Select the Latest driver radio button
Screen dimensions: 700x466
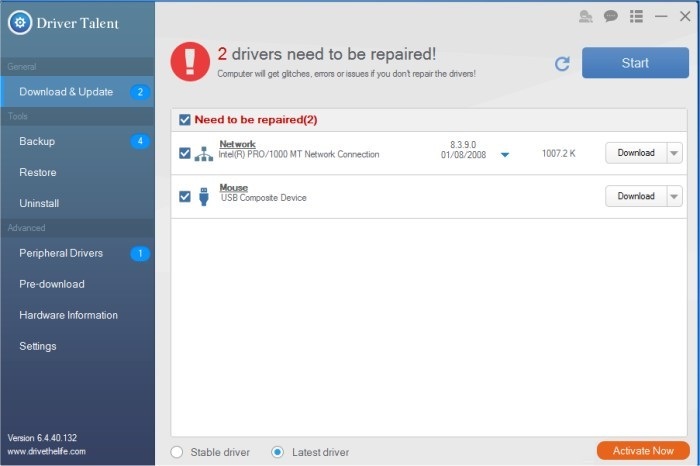pos(277,452)
